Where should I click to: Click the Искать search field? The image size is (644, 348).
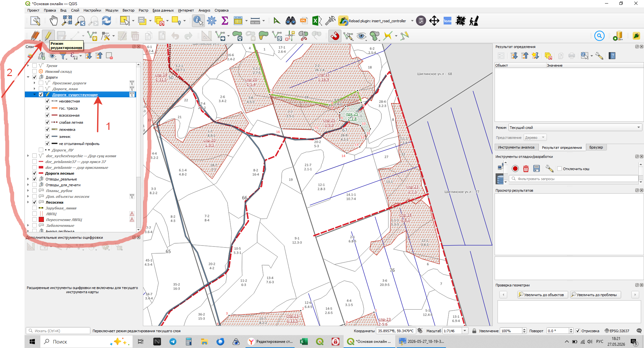point(58,331)
